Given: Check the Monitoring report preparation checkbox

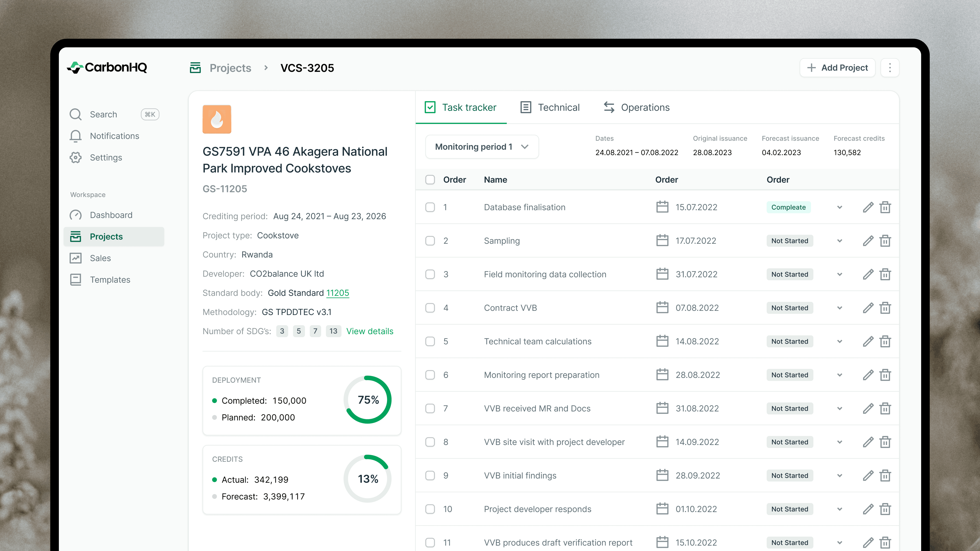Looking at the screenshot, I should (x=430, y=375).
